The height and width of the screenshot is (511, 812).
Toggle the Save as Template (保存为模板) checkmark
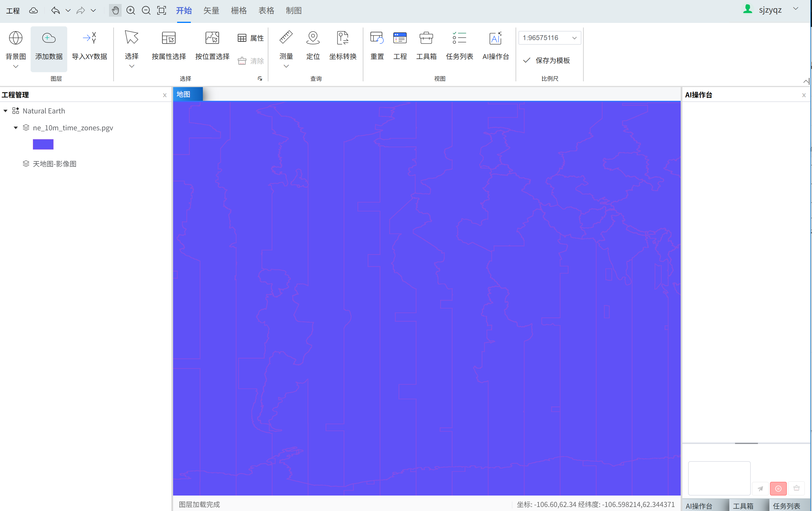[x=526, y=60]
